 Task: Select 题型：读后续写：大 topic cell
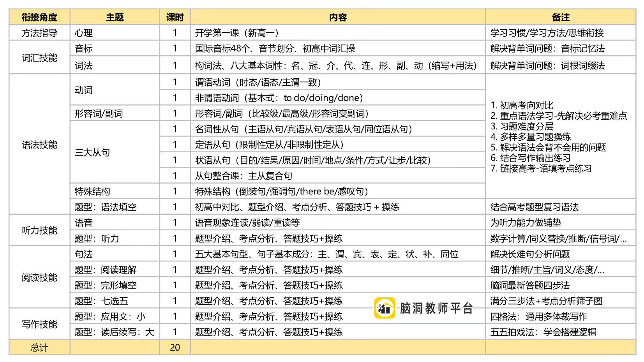click(115, 332)
